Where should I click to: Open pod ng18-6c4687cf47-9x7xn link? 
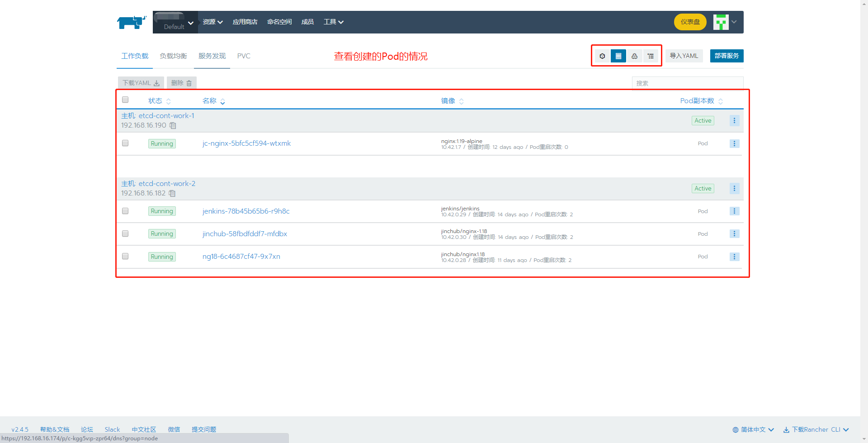tap(241, 257)
